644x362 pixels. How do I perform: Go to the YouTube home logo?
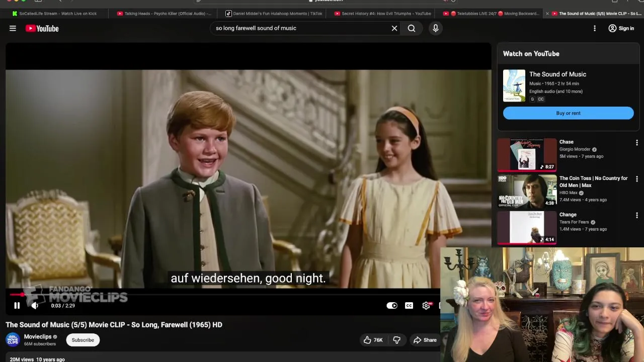click(x=42, y=29)
